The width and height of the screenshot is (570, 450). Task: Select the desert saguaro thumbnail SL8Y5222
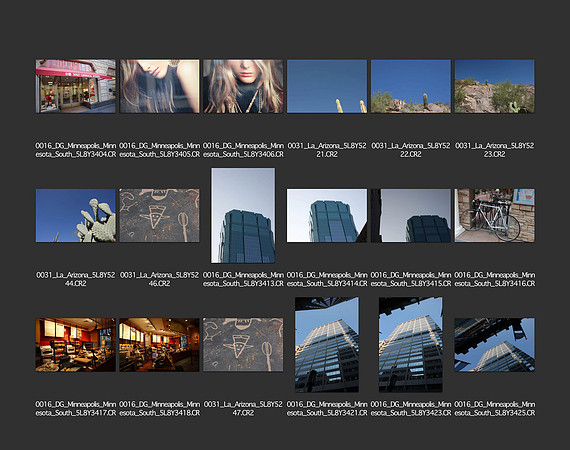click(411, 86)
